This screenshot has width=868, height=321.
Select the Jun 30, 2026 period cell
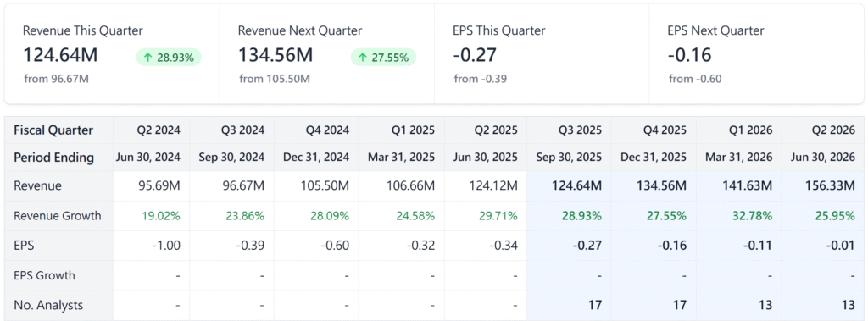pyautogui.click(x=821, y=158)
